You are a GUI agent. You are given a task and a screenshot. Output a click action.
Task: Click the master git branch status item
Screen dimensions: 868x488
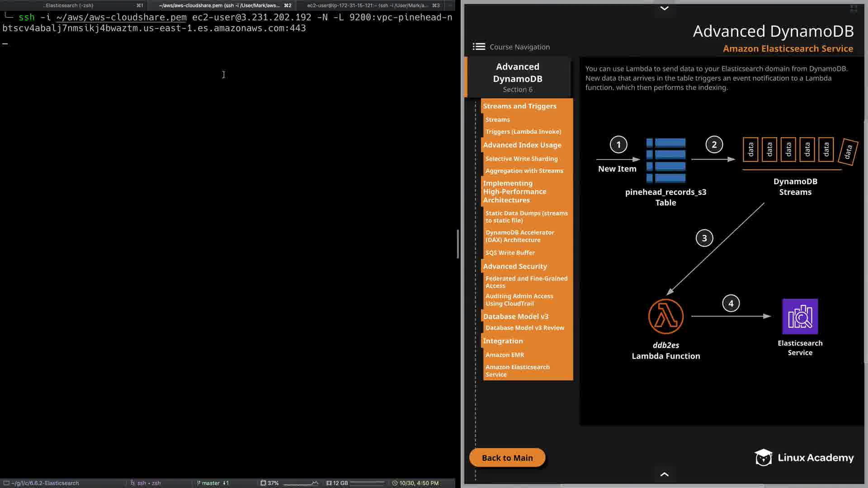point(211,483)
